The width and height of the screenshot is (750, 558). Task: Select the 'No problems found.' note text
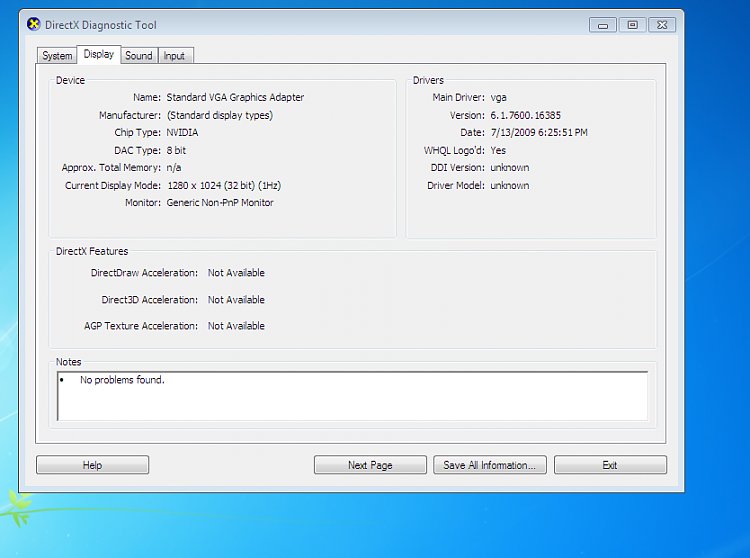(x=122, y=380)
